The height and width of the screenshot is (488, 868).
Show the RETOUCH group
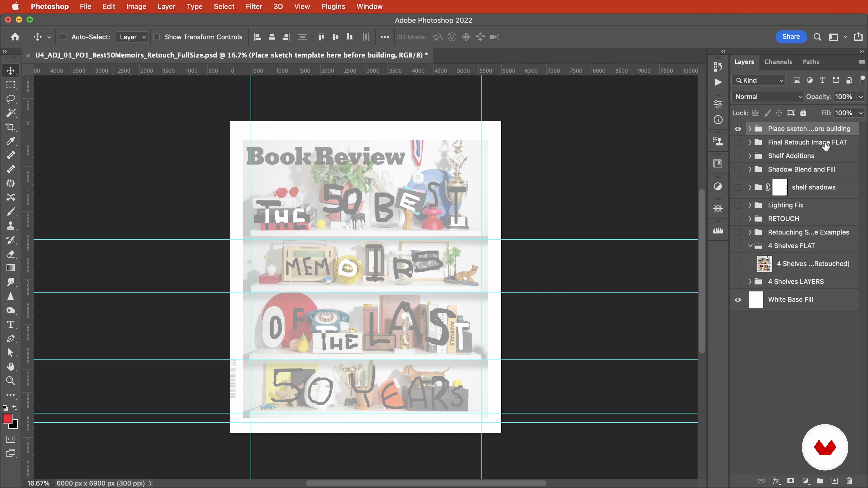pyautogui.click(x=738, y=218)
